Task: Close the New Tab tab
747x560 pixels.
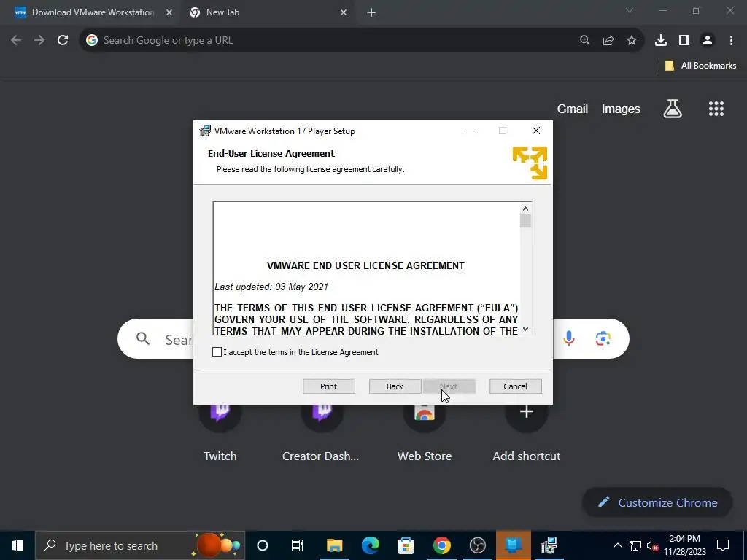Action: pyautogui.click(x=344, y=12)
